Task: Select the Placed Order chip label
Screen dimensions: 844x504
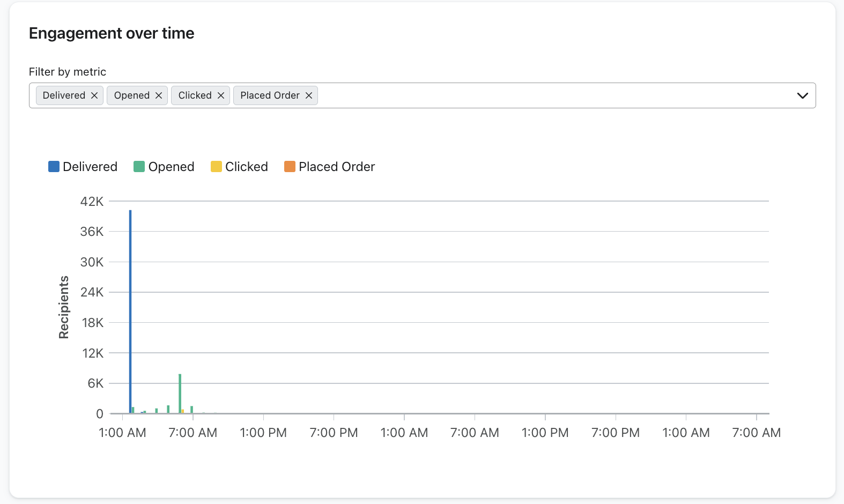Action: 270,95
